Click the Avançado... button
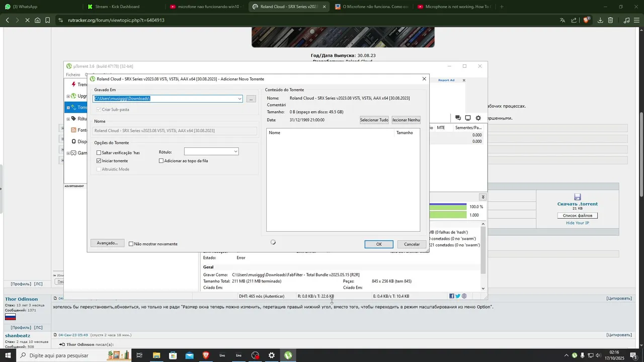 tap(107, 243)
